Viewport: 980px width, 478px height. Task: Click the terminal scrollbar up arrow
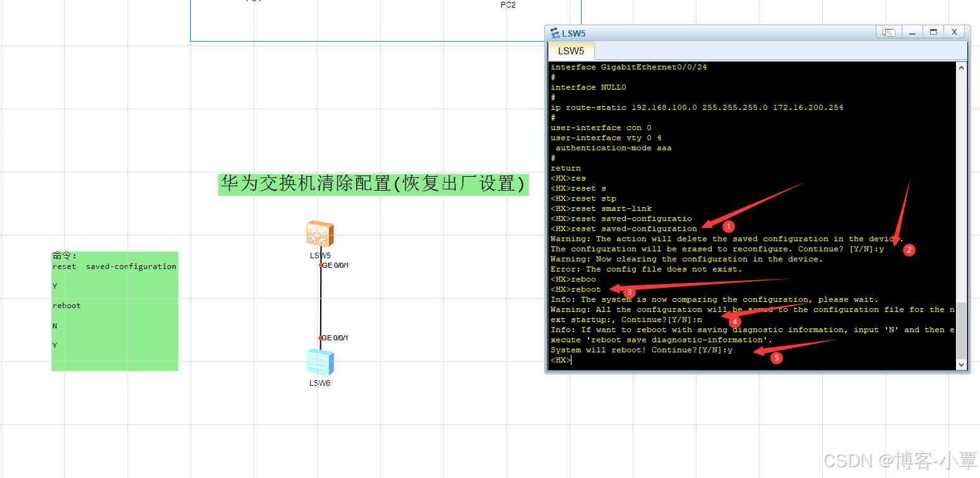point(962,68)
